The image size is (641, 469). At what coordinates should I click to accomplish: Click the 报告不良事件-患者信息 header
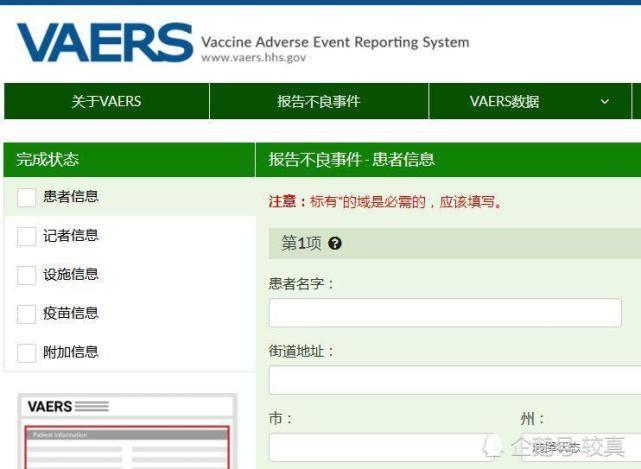[448, 160]
